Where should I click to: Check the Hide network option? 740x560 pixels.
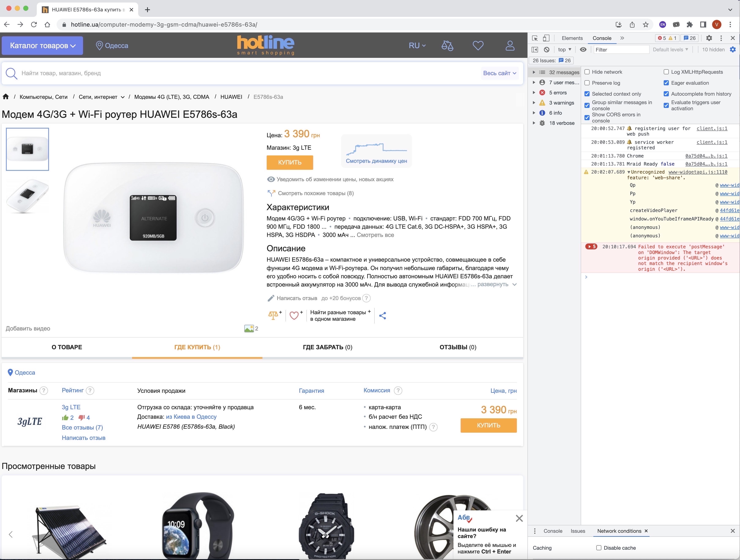coord(587,72)
